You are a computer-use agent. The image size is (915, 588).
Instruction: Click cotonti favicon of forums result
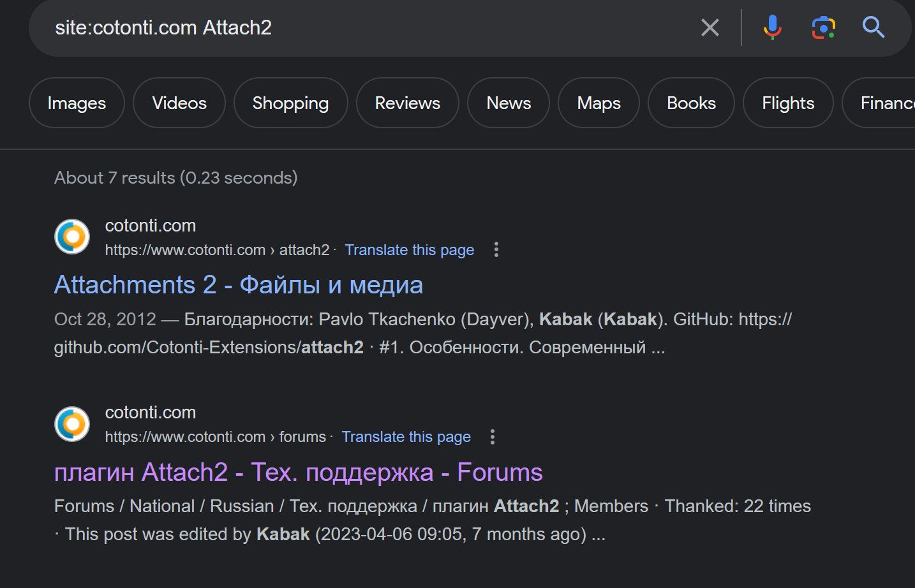click(x=72, y=424)
